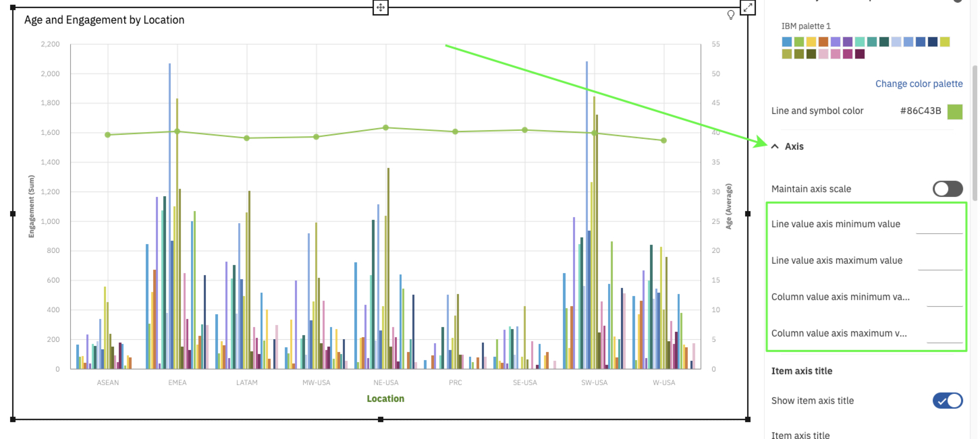Select the line data point above SE-USA

coord(525,130)
